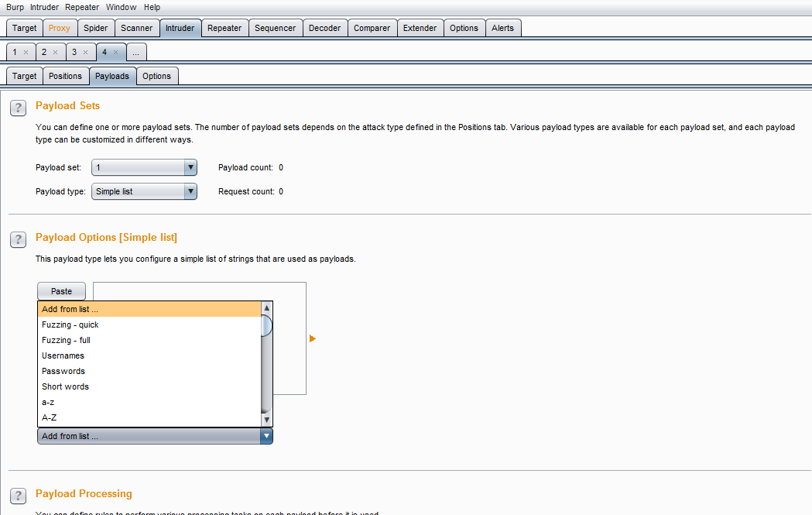Image resolution: width=812 pixels, height=515 pixels.
Task: Switch to the main Repeater tab
Action: point(224,28)
